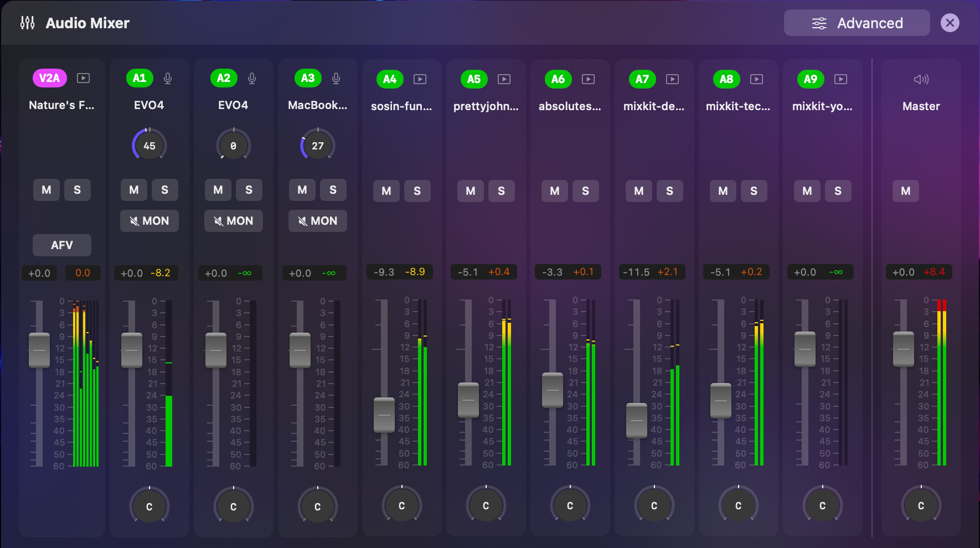Toggle AFV on the V2A channel

point(62,245)
